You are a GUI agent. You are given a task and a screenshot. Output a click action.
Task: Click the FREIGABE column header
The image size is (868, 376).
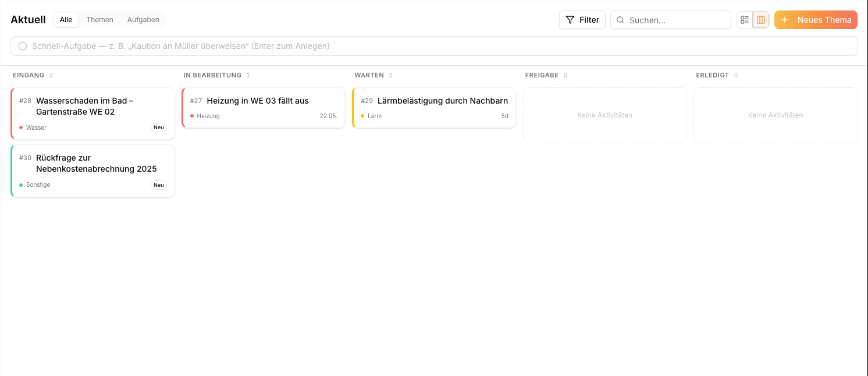click(x=542, y=75)
